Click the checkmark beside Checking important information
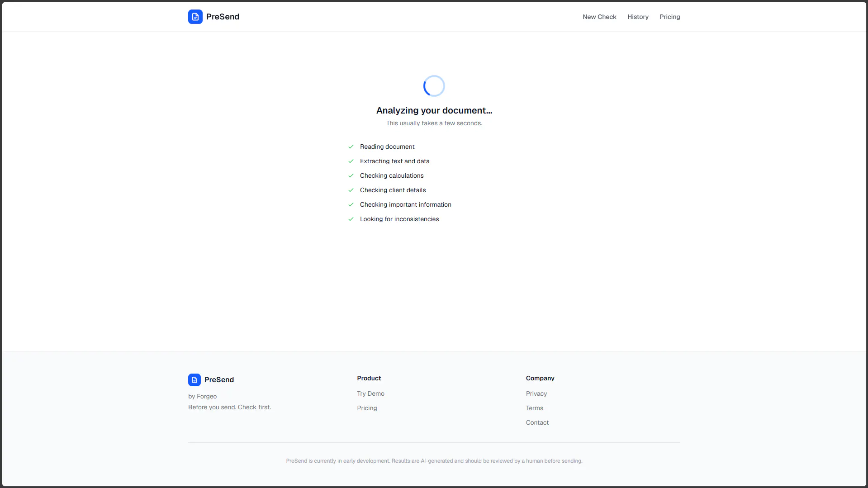The height and width of the screenshot is (488, 868). [x=351, y=204]
